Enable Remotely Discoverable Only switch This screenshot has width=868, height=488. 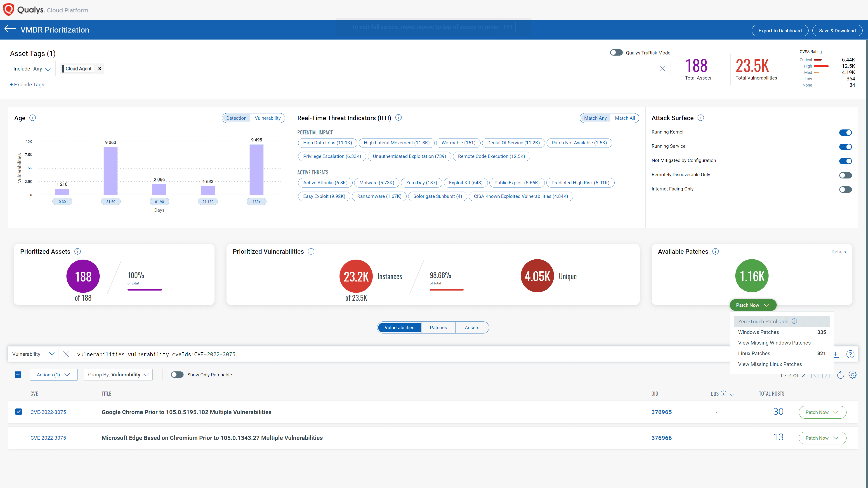tap(845, 175)
